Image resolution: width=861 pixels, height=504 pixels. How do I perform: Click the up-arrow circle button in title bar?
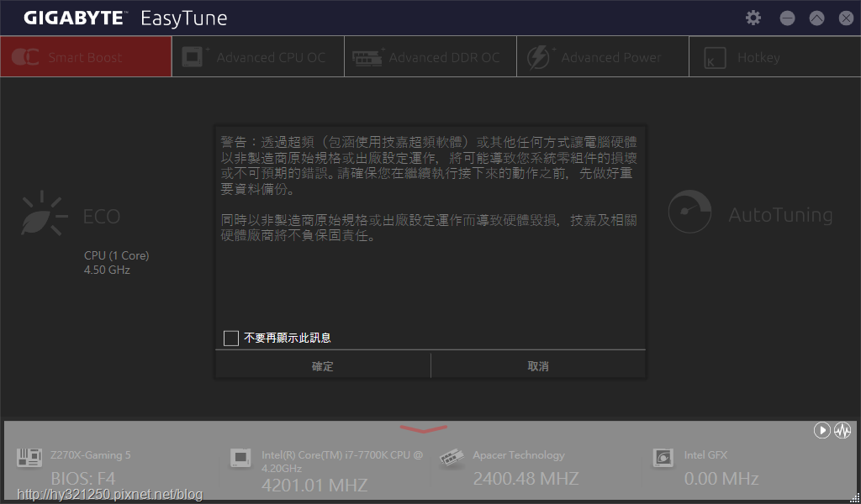click(817, 18)
